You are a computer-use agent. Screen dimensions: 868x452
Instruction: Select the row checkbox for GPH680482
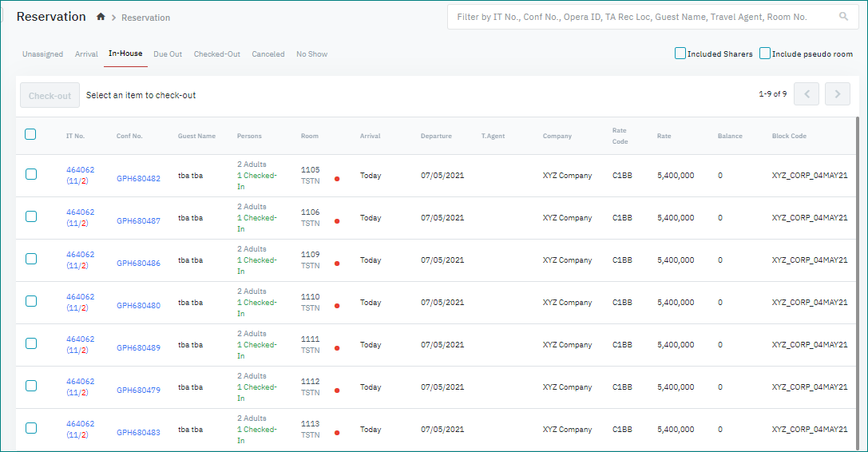[x=31, y=174]
